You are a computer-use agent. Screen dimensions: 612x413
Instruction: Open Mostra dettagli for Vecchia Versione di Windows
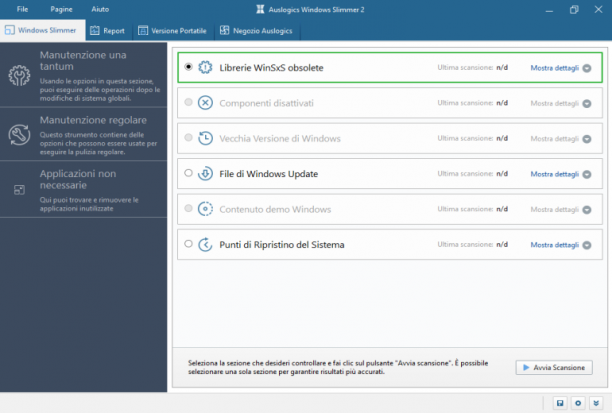tap(554, 139)
